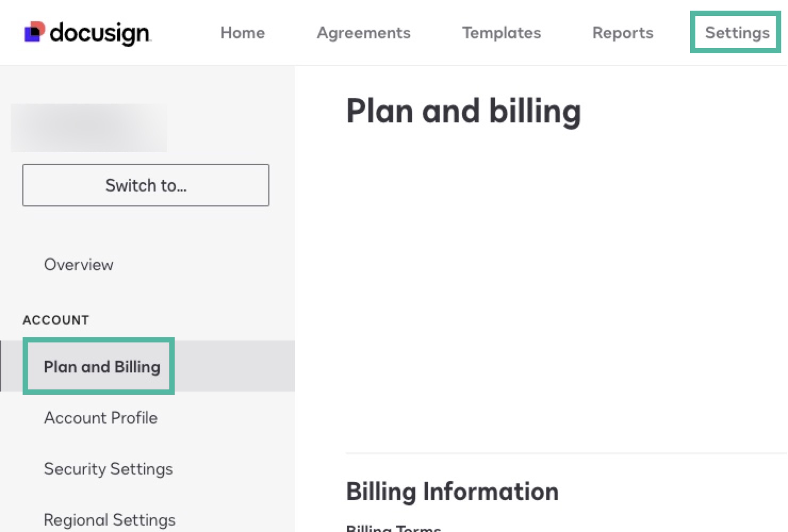Click the active Plan and Billing sidebar entry
This screenshot has width=788, height=532.
point(101,367)
